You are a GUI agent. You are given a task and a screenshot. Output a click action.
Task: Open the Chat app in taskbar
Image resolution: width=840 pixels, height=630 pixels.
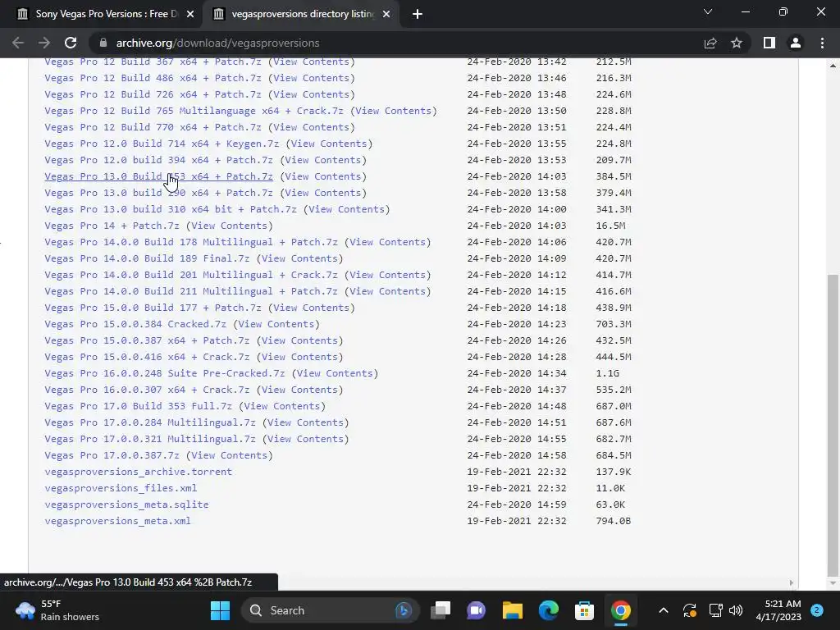[x=477, y=610]
